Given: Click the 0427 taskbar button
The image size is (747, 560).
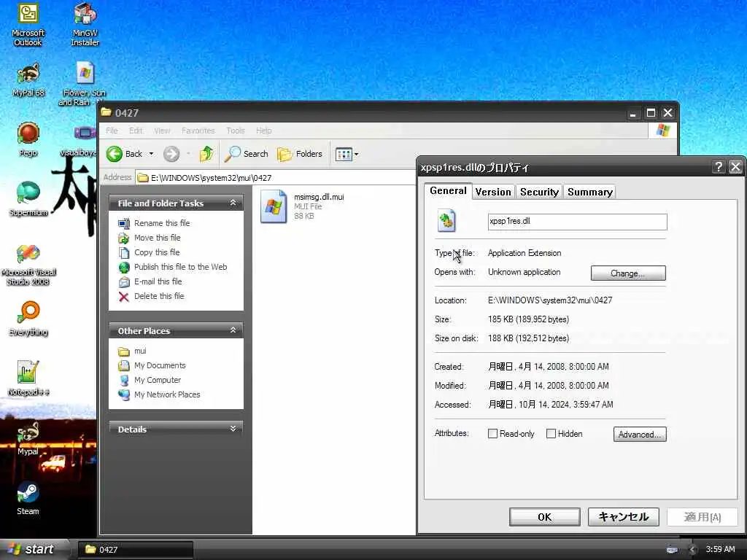Looking at the screenshot, I should pos(135,550).
